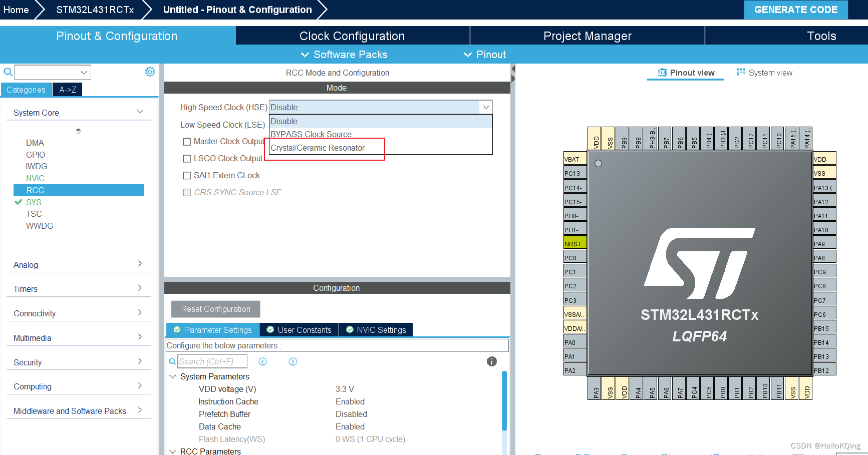868x455 pixels.
Task: Collapse the System Parameters tree node
Action: click(173, 376)
